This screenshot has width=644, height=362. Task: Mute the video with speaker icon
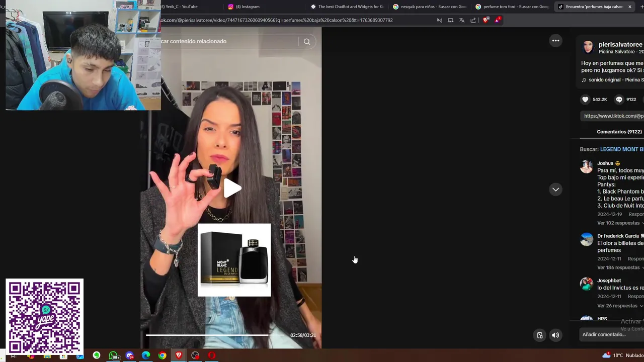click(x=555, y=335)
